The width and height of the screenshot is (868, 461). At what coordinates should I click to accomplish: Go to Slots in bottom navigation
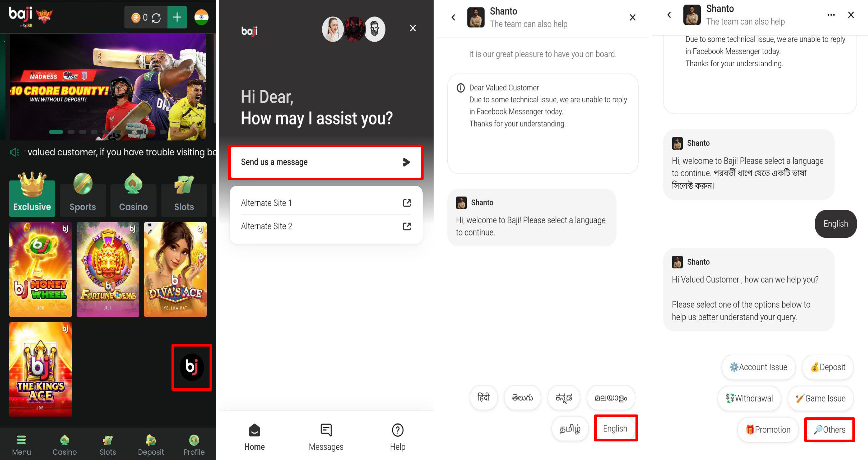[x=108, y=445]
